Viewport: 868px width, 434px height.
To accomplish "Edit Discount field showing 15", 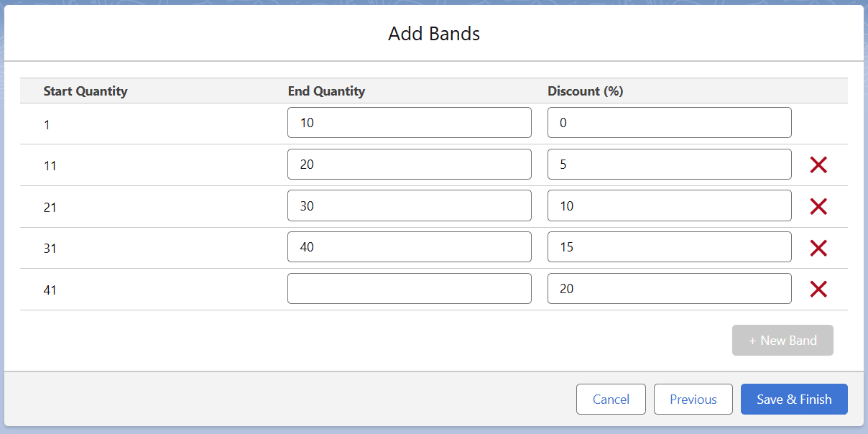I will (x=669, y=247).
